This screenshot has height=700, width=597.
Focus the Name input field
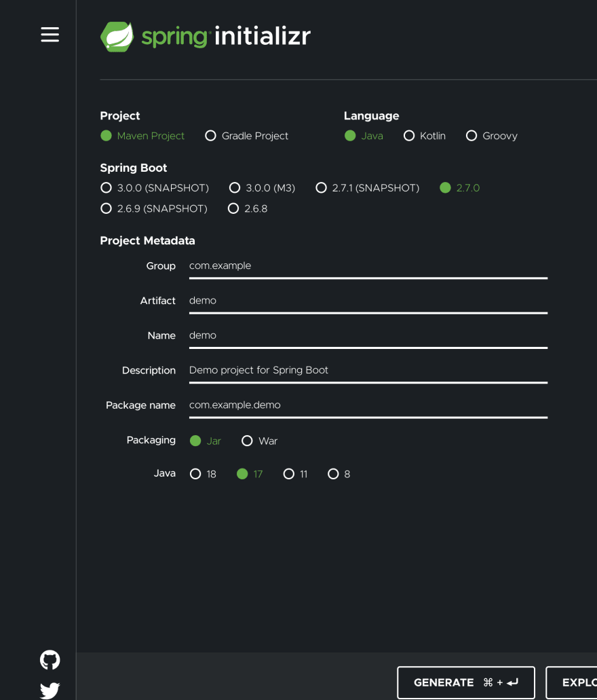368,336
